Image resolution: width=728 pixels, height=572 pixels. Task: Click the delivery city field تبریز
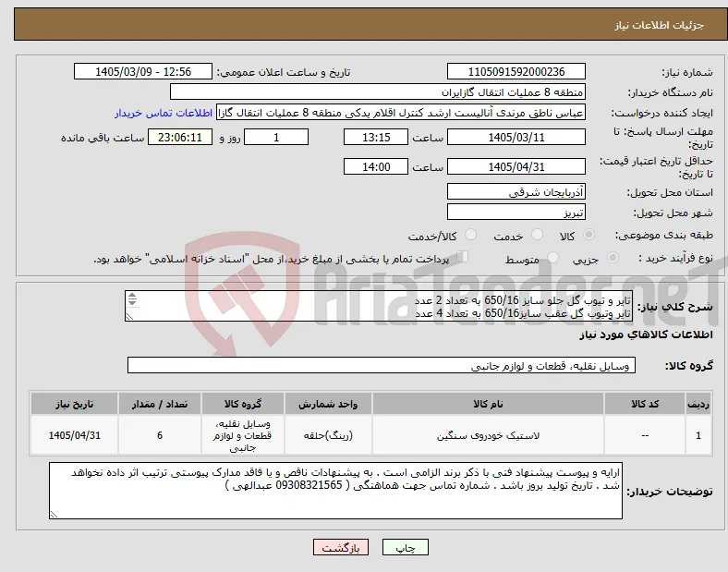[x=516, y=213]
